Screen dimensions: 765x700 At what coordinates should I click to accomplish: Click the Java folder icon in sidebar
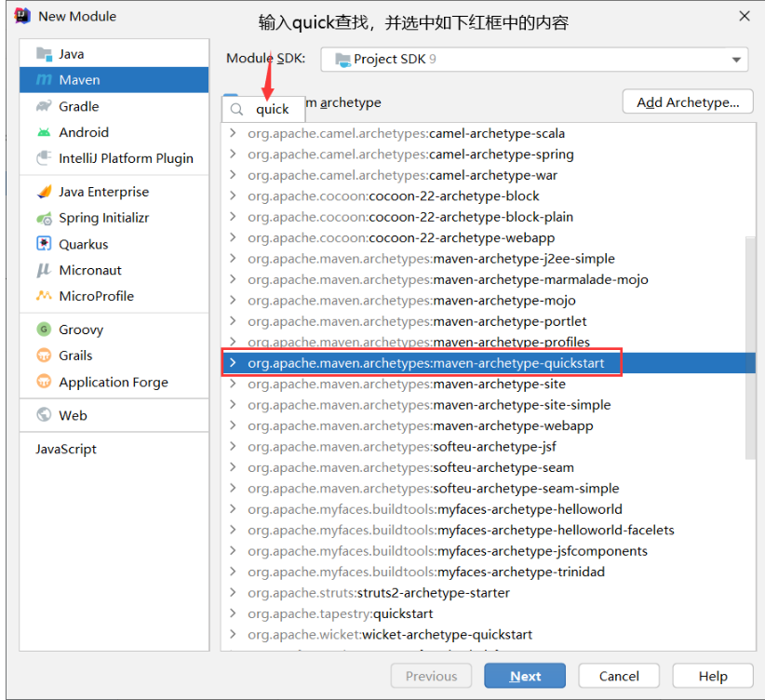point(44,54)
